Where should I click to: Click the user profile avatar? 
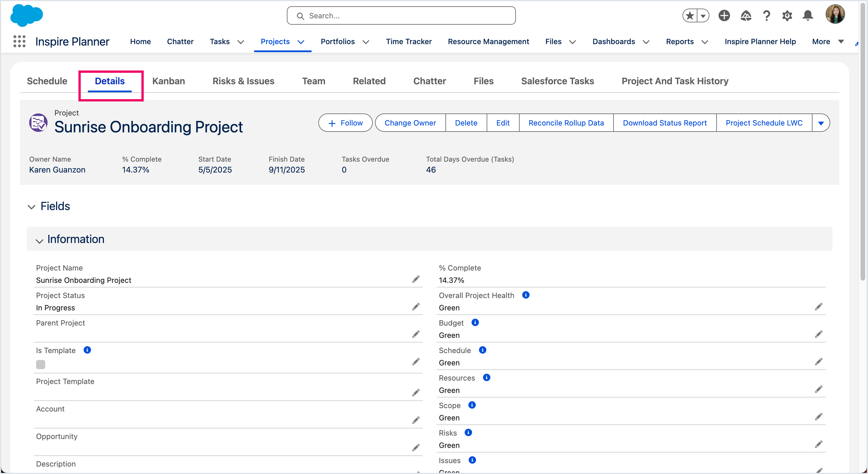(835, 14)
